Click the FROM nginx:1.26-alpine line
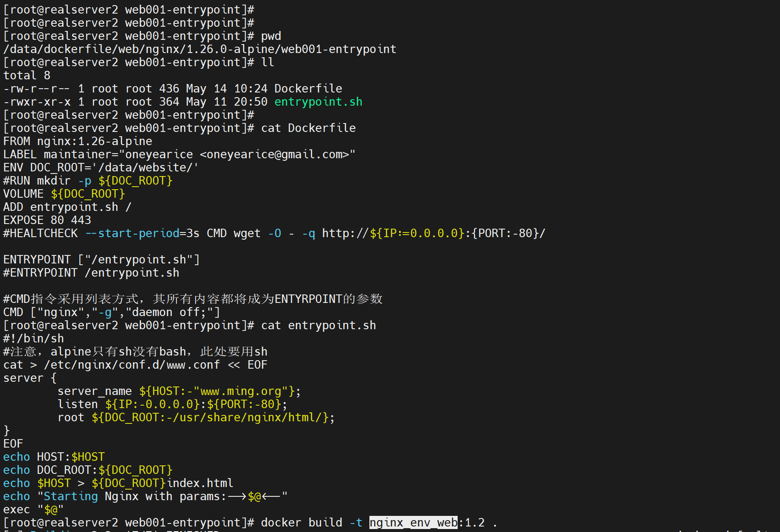The image size is (780, 532). [77, 141]
